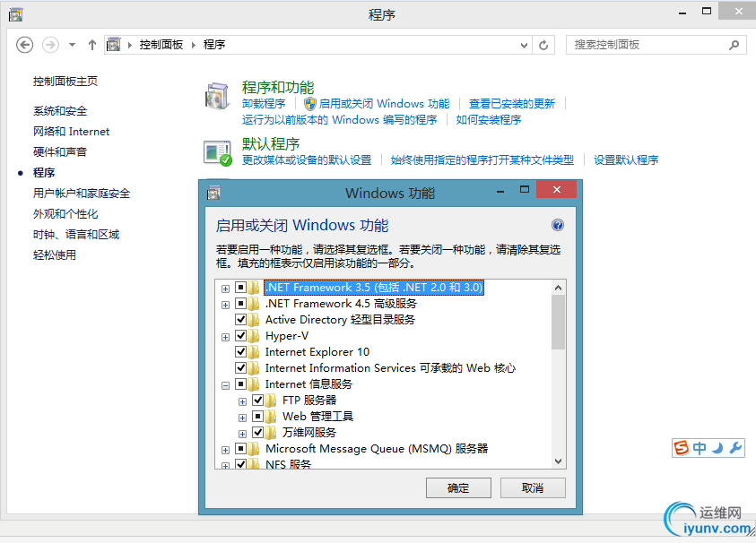This screenshot has width=756, height=543.
Task: Open 设置默认程序 link
Action: point(626,160)
